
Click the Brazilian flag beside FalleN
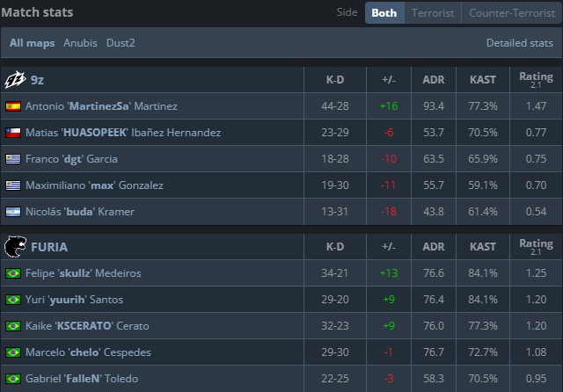point(13,379)
